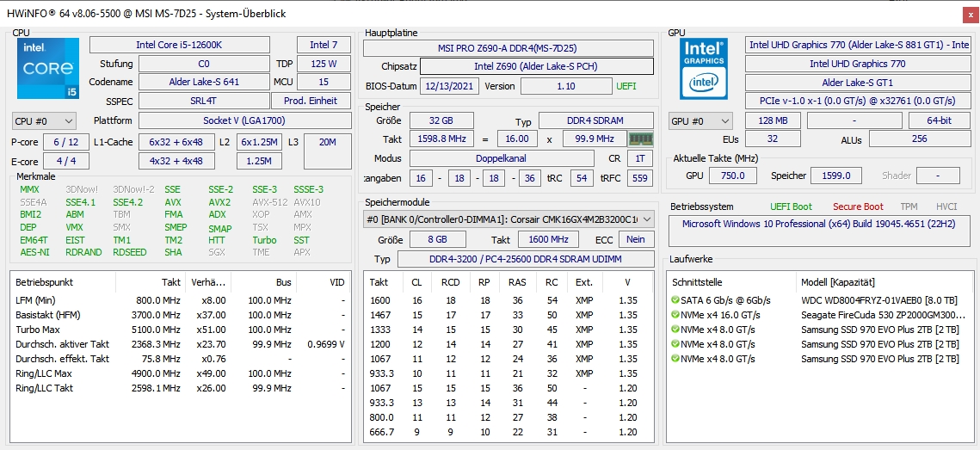Click the DDR4 SDRAM type field
The image size is (980, 450).
coord(596,120)
